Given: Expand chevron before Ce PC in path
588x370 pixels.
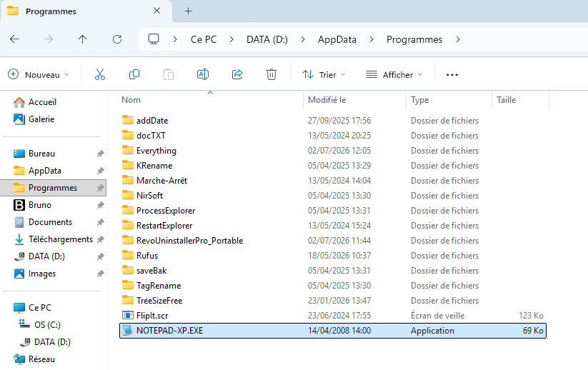Looking at the screenshot, I should (175, 39).
